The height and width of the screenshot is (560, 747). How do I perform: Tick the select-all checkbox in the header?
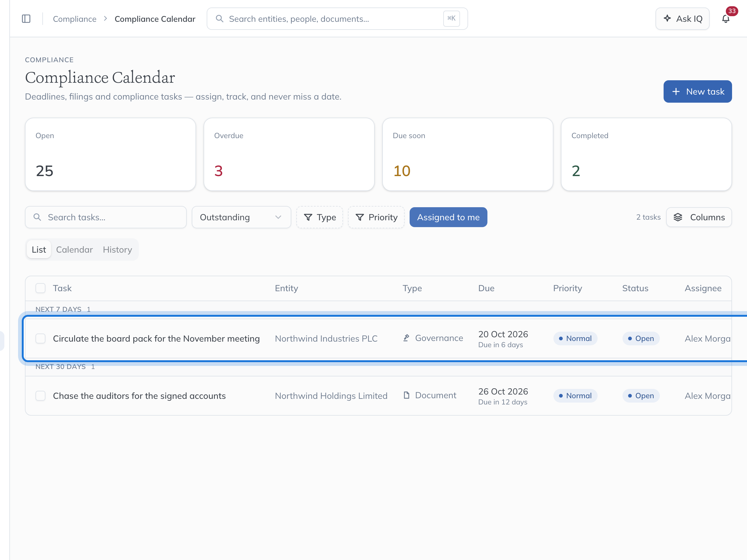(40, 288)
